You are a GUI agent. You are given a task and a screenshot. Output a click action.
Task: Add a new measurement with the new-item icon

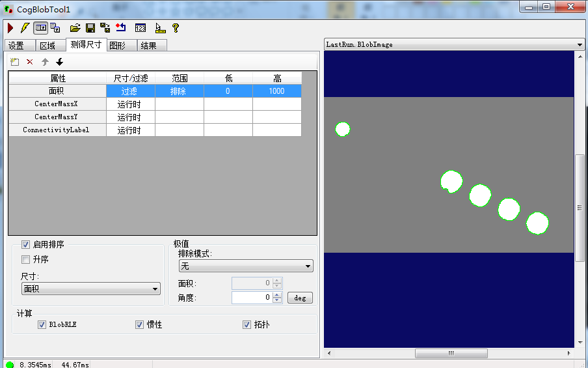(15, 62)
